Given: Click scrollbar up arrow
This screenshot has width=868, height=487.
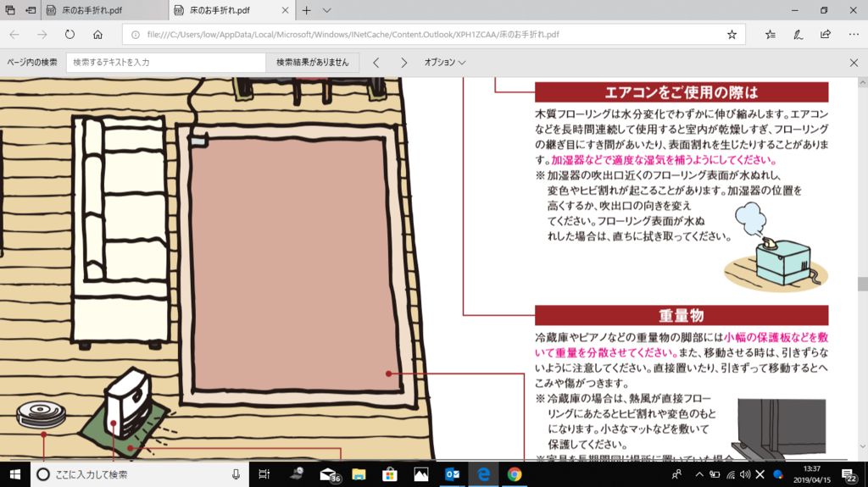Looking at the screenshot, I should point(862,82).
